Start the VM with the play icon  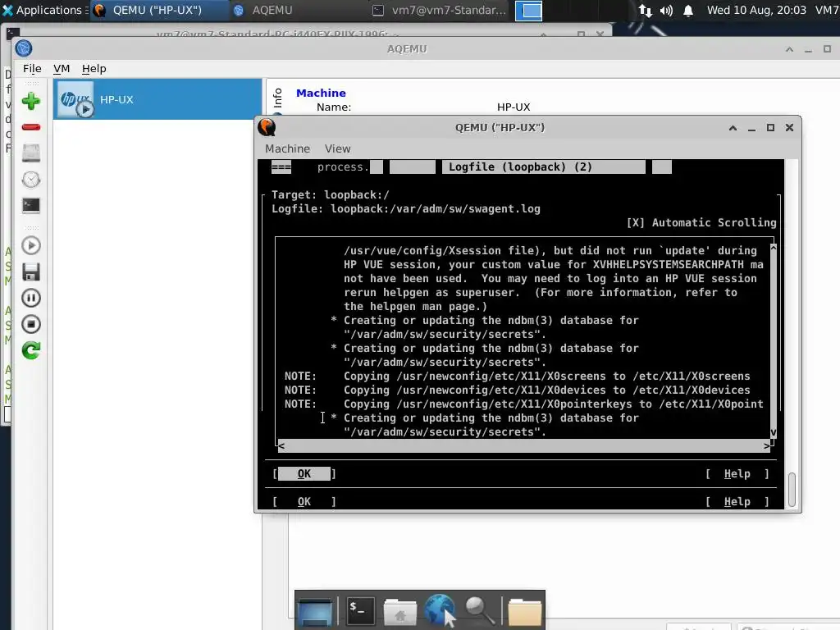pos(31,245)
